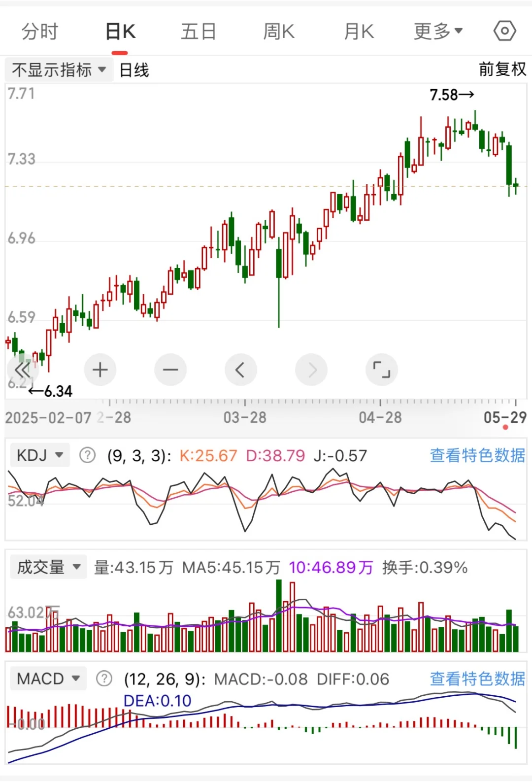
Task: Click the MA5:45.15万 value
Action: (x=231, y=567)
